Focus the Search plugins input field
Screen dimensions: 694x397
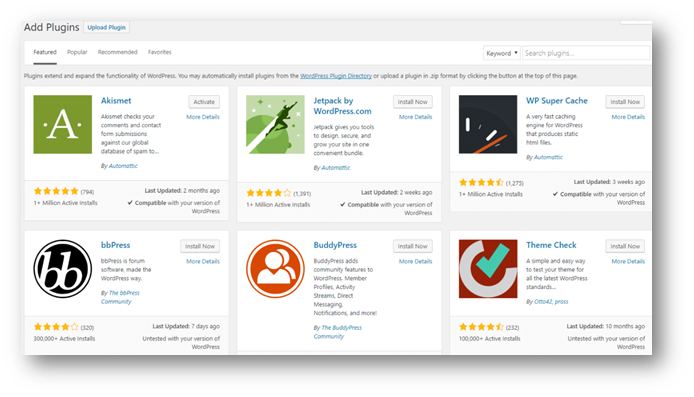586,53
